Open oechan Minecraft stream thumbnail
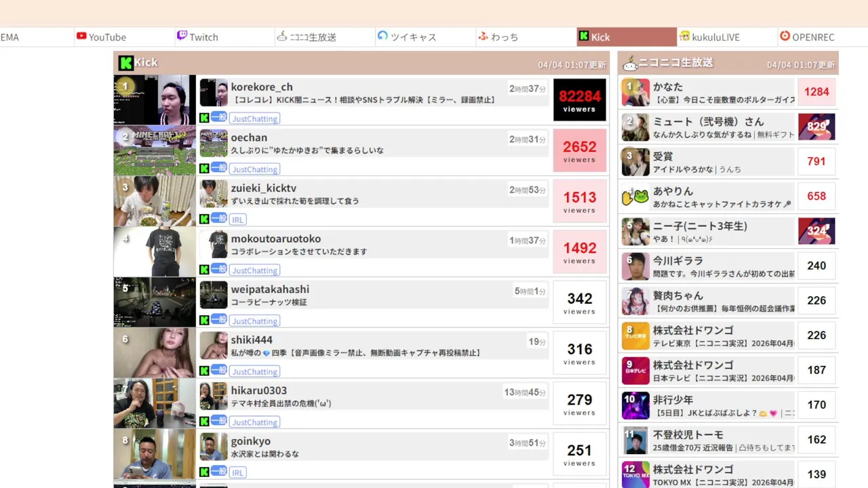 [x=155, y=150]
